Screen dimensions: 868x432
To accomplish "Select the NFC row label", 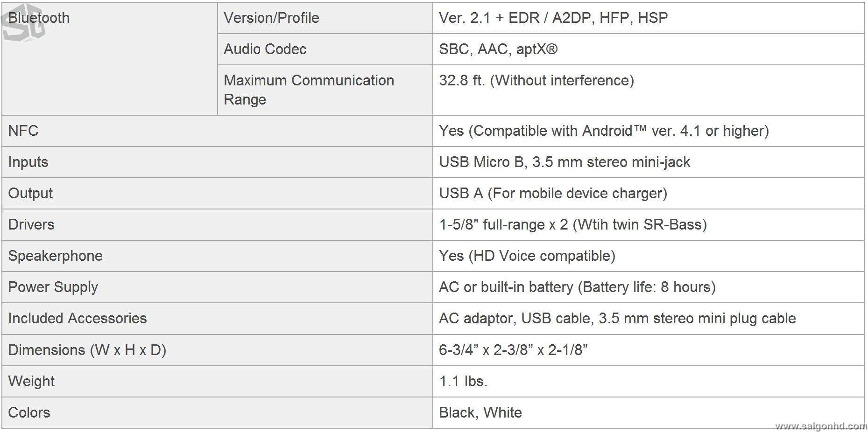I will click(x=23, y=131).
